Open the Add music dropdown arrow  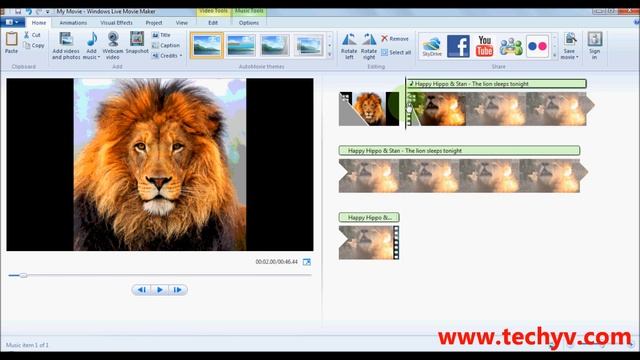(98, 58)
